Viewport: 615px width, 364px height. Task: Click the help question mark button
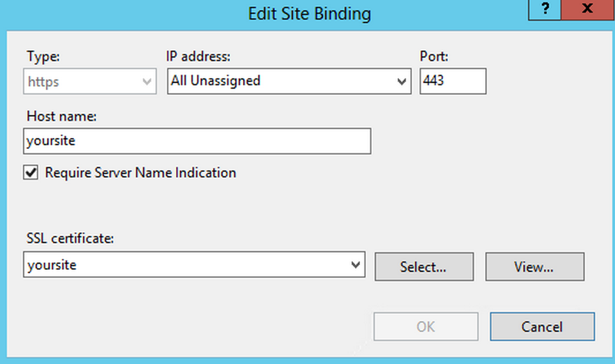click(546, 10)
